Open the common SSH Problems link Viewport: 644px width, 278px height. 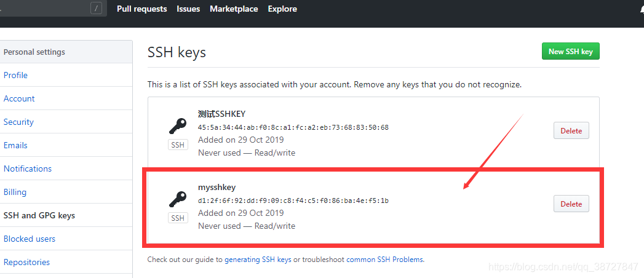pyautogui.click(x=384, y=260)
